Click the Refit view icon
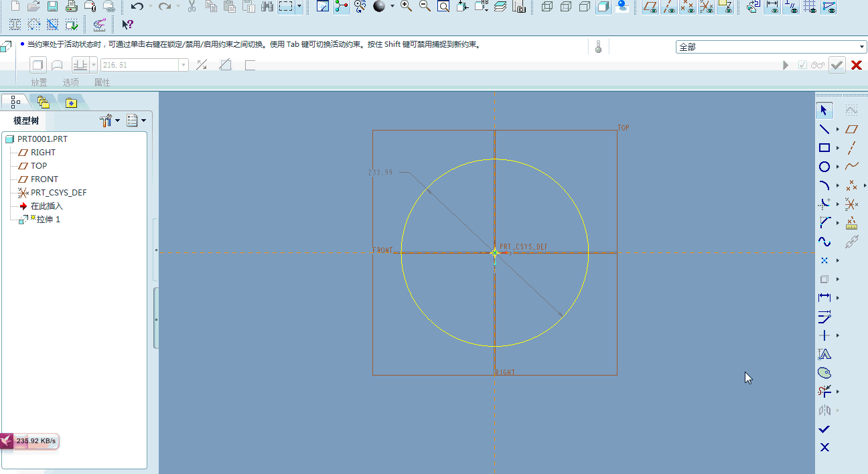Image resolution: width=868 pixels, height=474 pixels. pyautogui.click(x=443, y=7)
